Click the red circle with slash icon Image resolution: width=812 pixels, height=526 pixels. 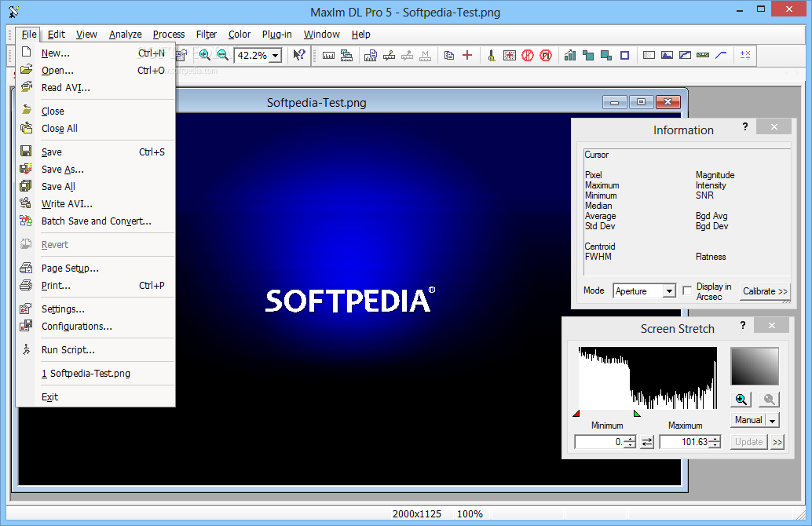click(x=528, y=56)
